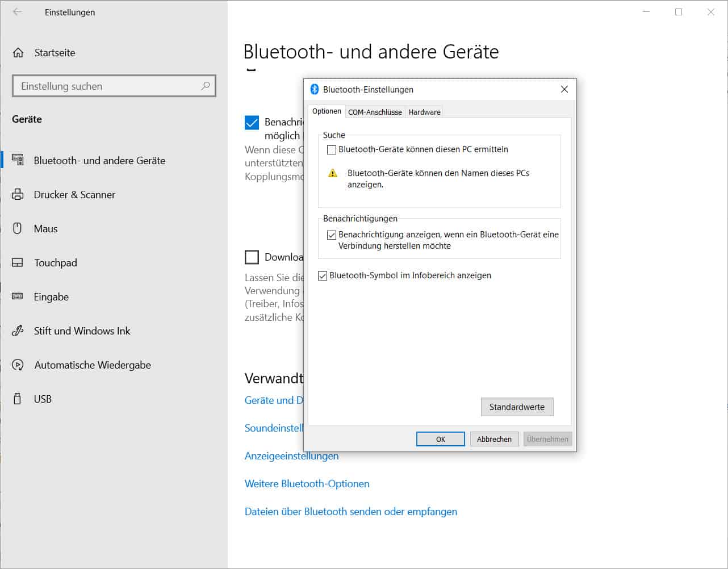Click the Bluetooth- und andere Geräte page heading
The height and width of the screenshot is (569, 728).
[x=371, y=52]
